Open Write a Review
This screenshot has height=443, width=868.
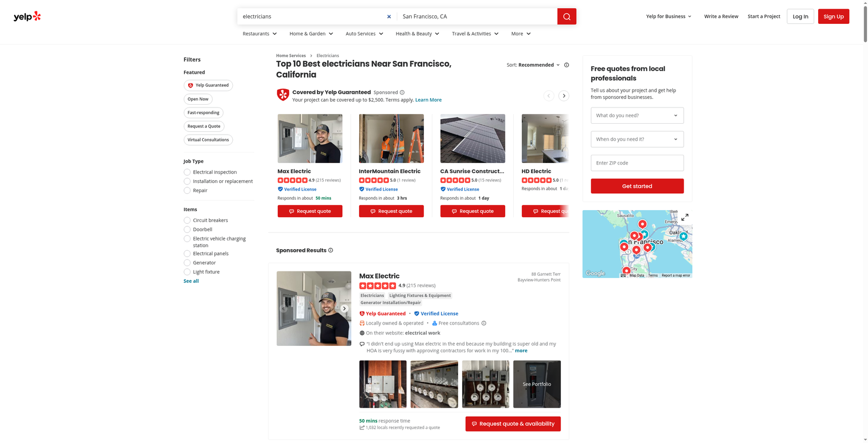coord(721,16)
